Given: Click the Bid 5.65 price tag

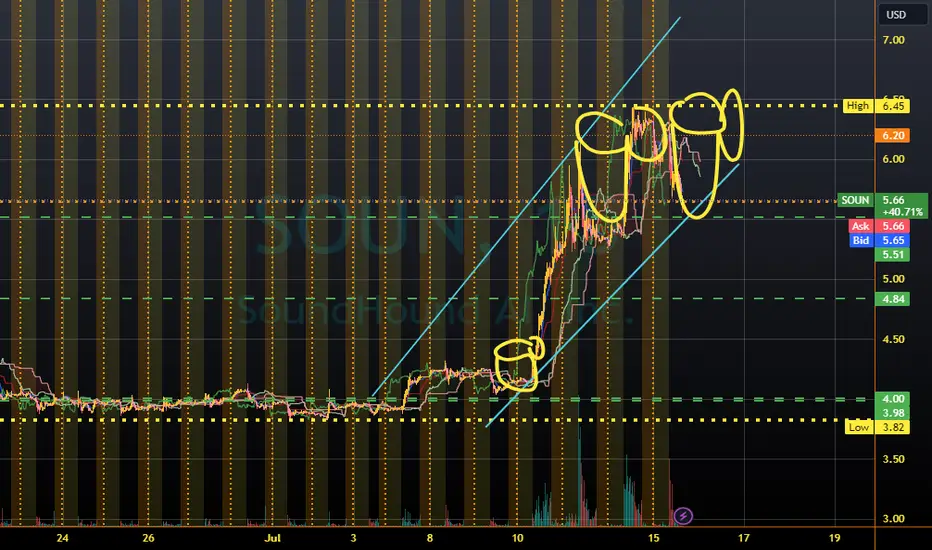Looking at the screenshot, I should coord(879,240).
